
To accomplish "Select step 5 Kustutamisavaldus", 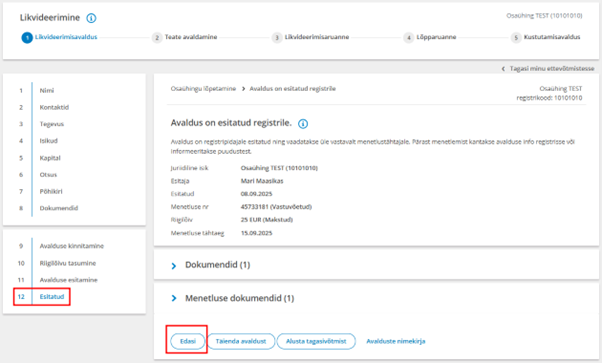I will [546, 37].
